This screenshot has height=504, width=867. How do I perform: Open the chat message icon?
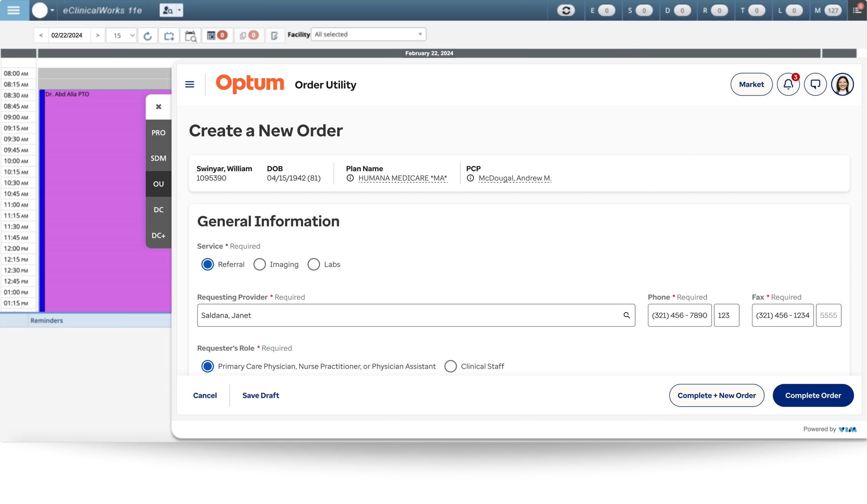815,84
